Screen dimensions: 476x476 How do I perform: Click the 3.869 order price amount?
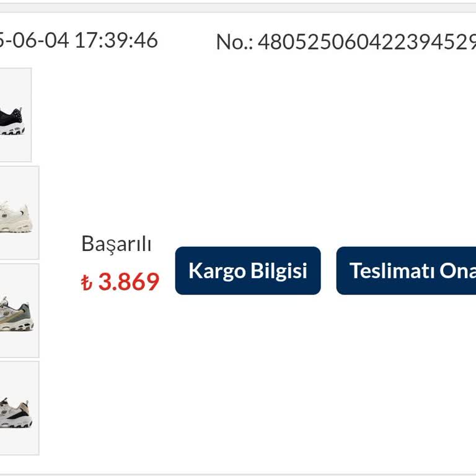click(128, 282)
